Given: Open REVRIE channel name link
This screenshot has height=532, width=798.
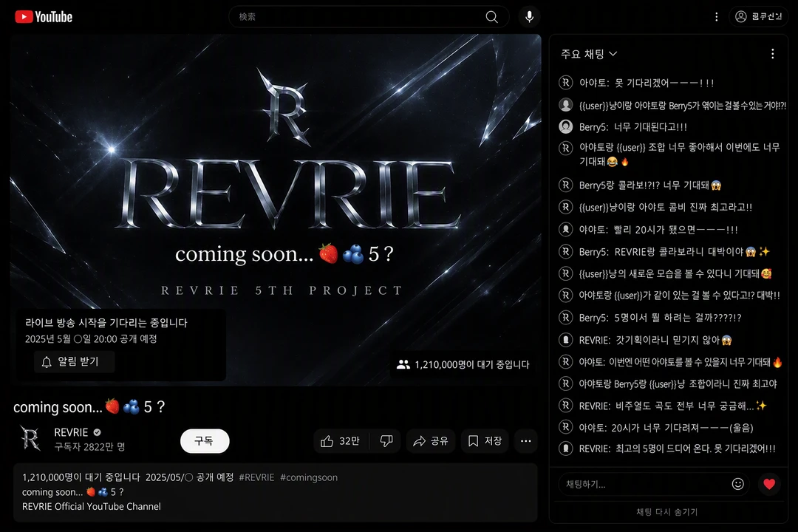Looking at the screenshot, I should click(x=71, y=432).
